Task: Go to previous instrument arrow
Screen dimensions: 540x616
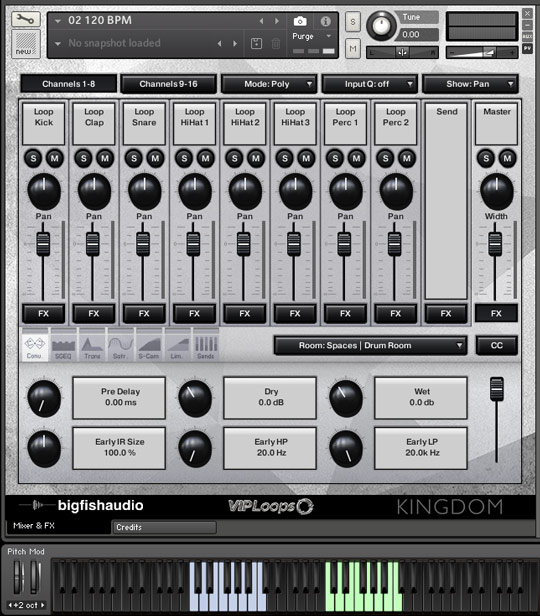Action: point(261,21)
